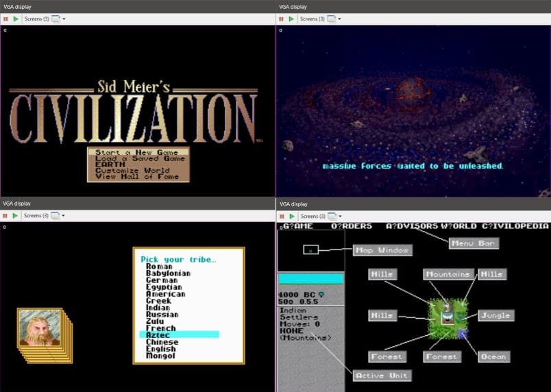The image size is (551, 392).
Task: Open screens icon in the tribe selection window
Action: 56,216
